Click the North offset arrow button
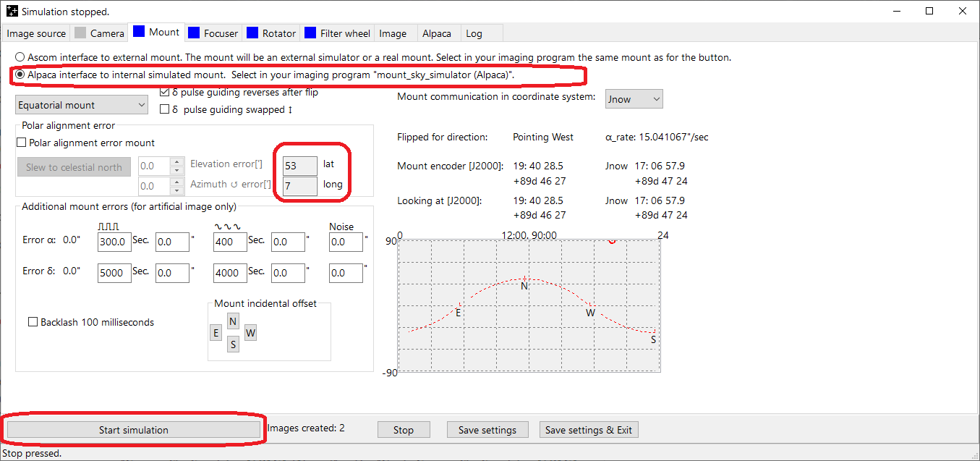The image size is (980, 461). [233, 321]
